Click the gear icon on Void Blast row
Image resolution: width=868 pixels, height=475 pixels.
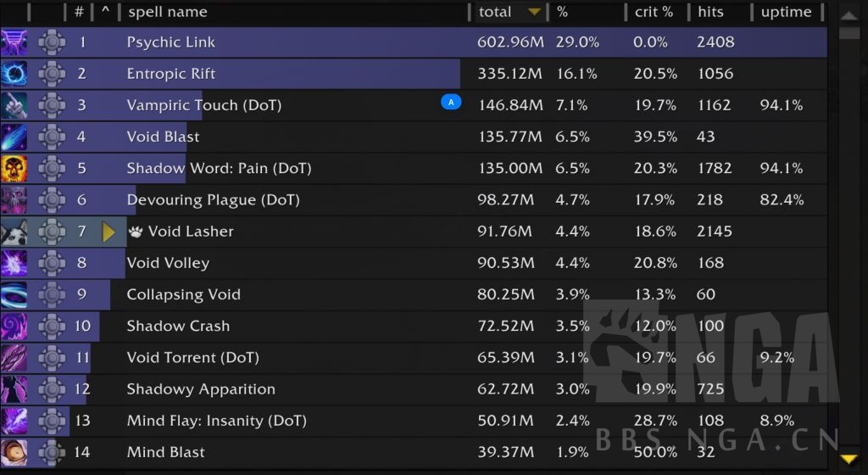(x=51, y=137)
